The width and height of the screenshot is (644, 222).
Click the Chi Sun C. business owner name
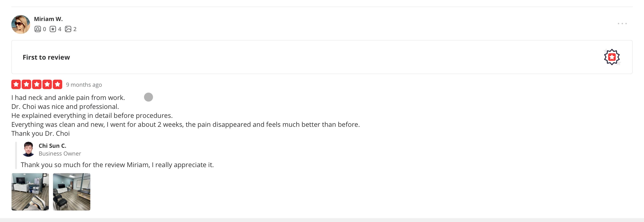click(x=52, y=146)
